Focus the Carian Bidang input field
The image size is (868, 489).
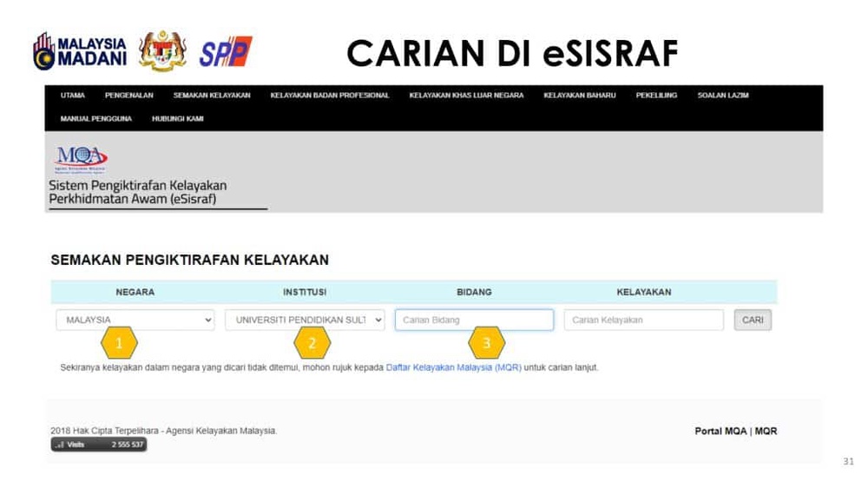475,320
